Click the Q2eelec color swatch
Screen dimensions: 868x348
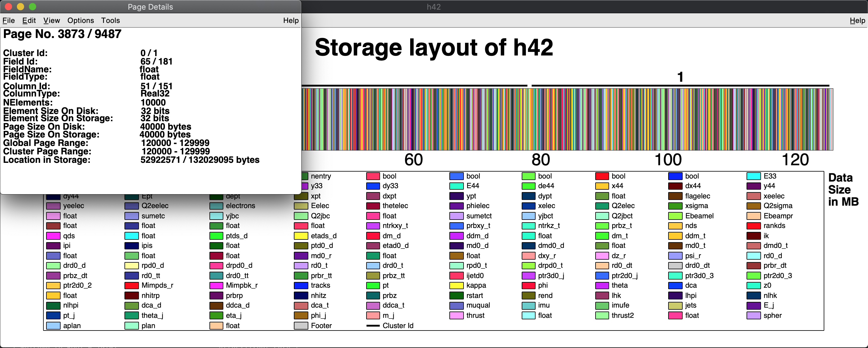pos(131,206)
